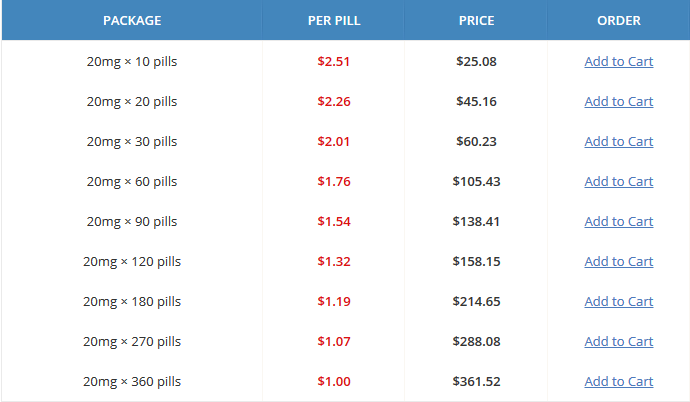
Task: Add 20mg × 10 pills to cart
Action: [618, 62]
